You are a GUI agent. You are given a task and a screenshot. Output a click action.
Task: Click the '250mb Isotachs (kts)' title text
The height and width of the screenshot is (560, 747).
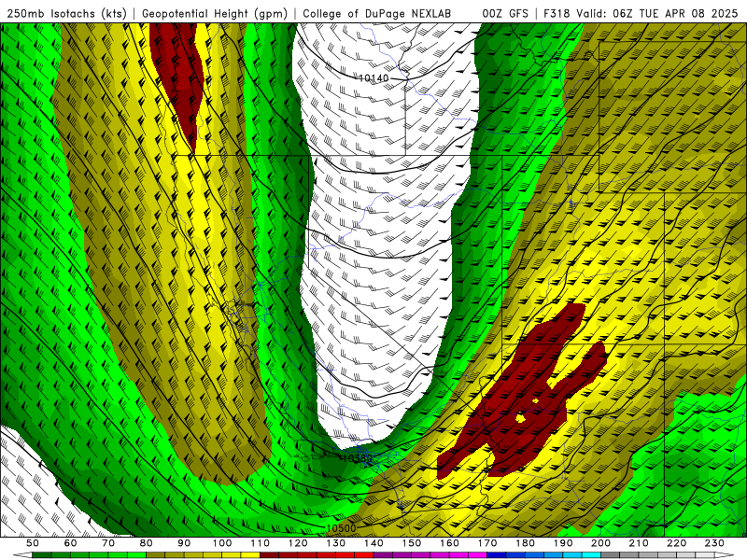point(67,13)
